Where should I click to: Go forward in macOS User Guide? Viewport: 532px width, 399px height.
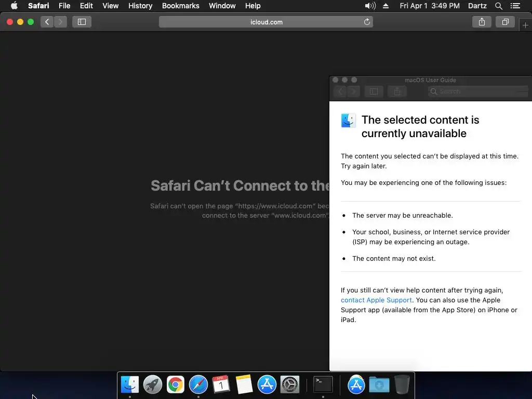[353, 91]
